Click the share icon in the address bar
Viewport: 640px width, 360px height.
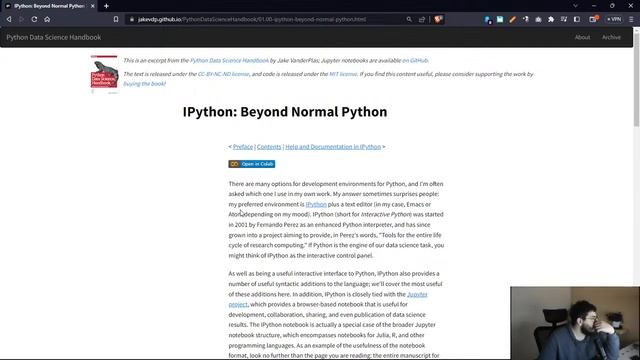click(422, 19)
